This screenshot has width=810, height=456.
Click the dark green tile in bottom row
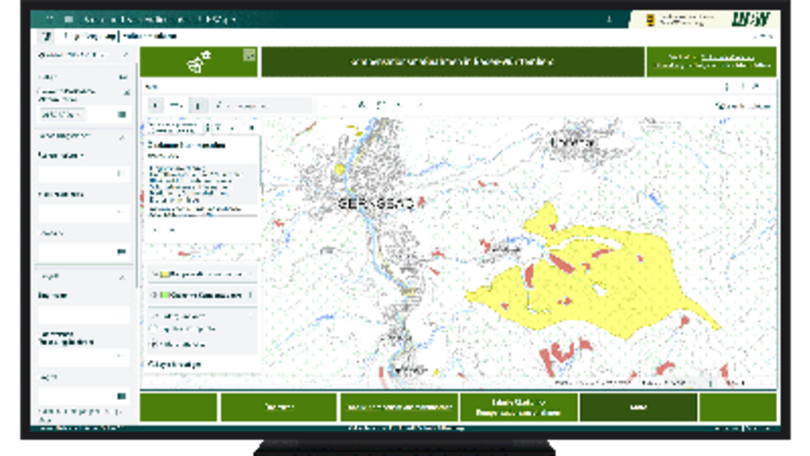point(638,407)
